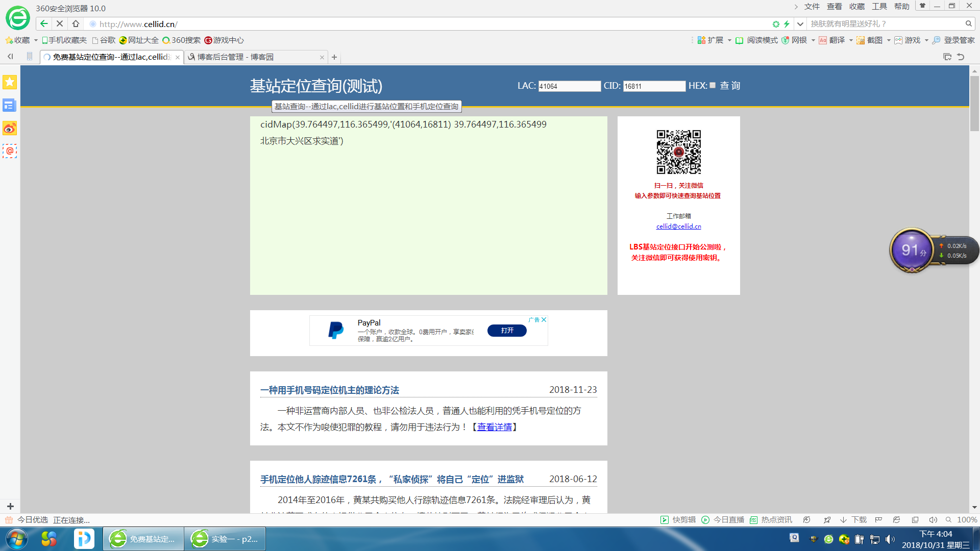Toggle sound mute icon in status bar
Screen dimensions: 980x551
pyautogui.click(x=933, y=520)
